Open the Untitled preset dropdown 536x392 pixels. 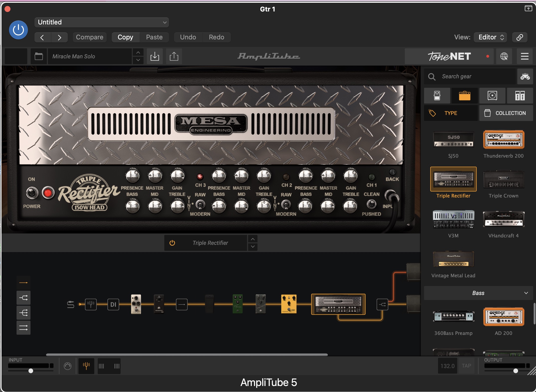[102, 22]
